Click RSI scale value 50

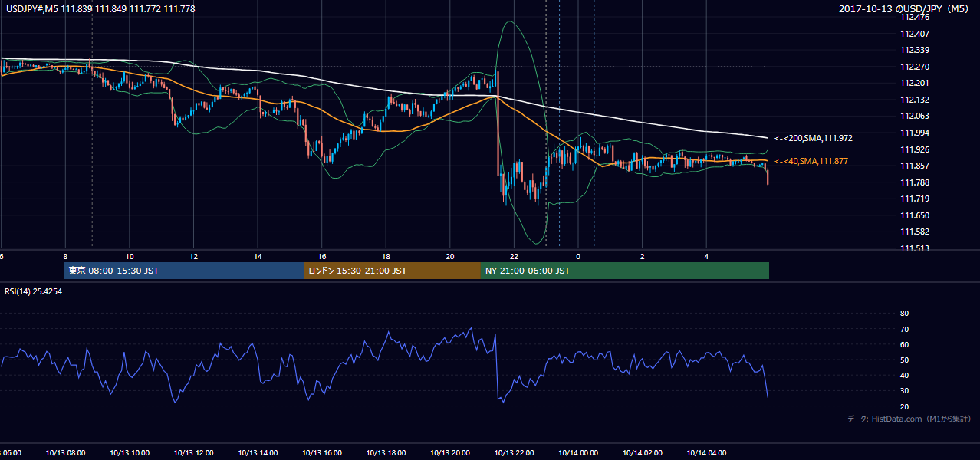coord(904,360)
